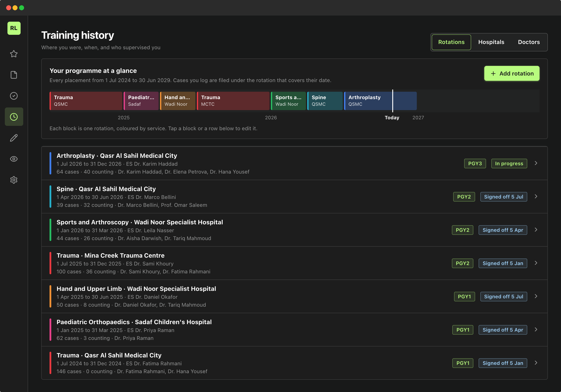Select the Spine QSMC timeline block

[325, 101]
